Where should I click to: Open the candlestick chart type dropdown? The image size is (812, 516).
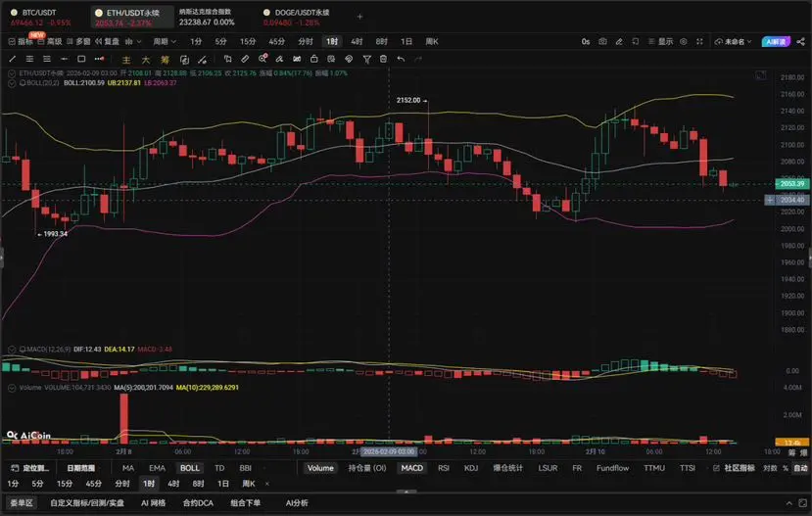(132, 41)
